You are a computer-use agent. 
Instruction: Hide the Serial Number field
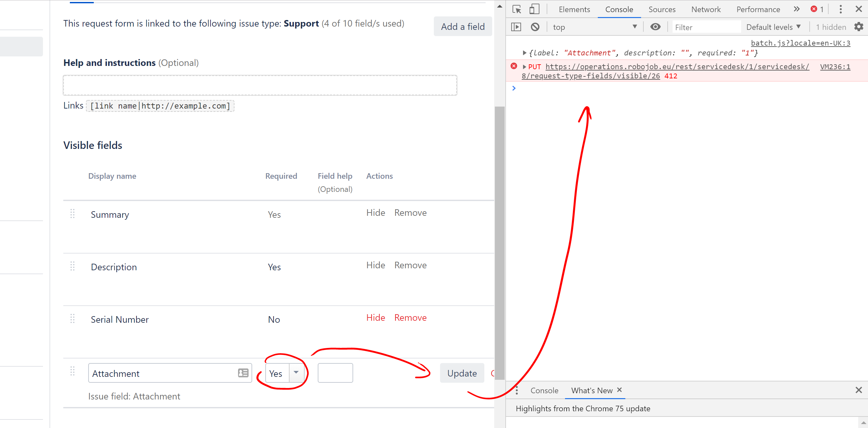click(x=375, y=318)
